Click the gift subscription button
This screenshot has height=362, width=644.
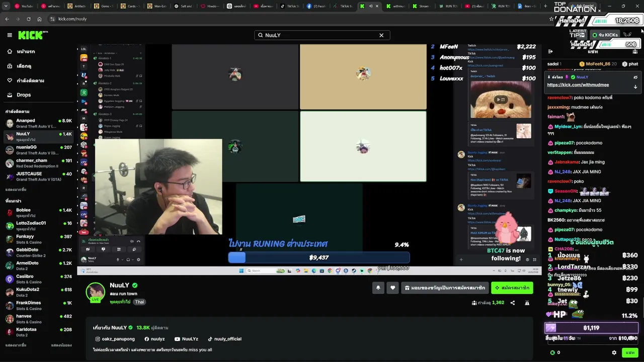(x=445, y=288)
